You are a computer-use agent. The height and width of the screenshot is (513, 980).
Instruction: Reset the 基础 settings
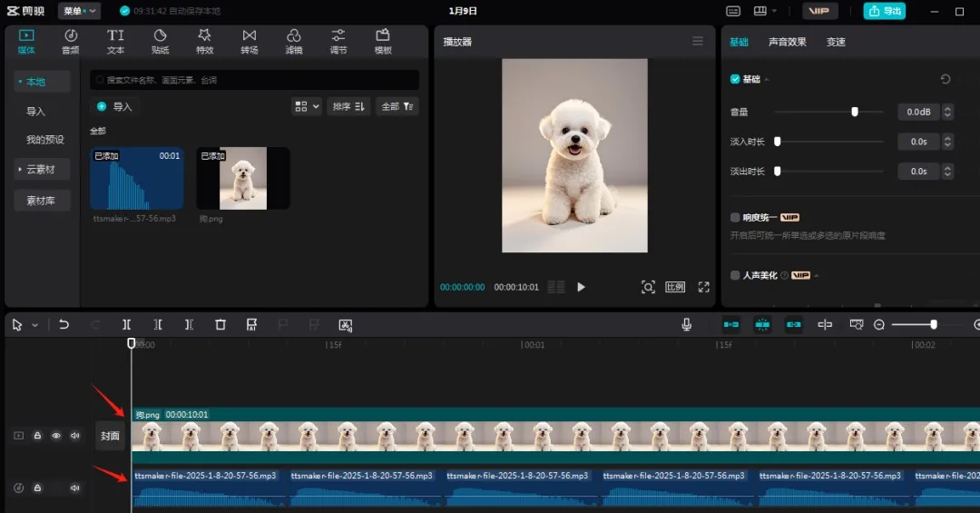pyautogui.click(x=945, y=79)
